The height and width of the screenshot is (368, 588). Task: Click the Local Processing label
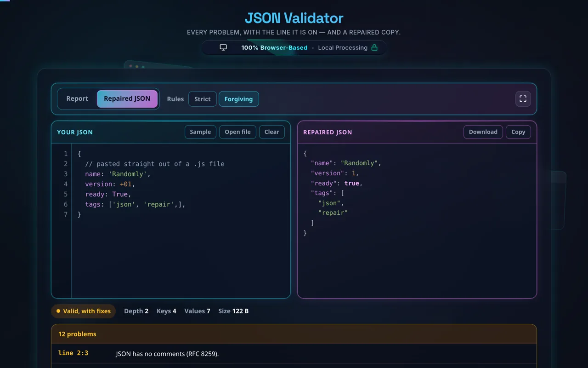click(343, 47)
